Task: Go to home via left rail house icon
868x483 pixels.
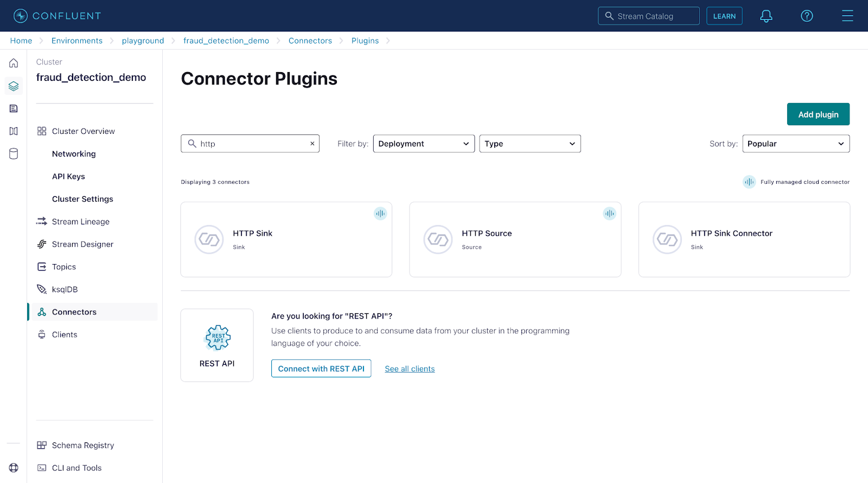Action: 14,63
